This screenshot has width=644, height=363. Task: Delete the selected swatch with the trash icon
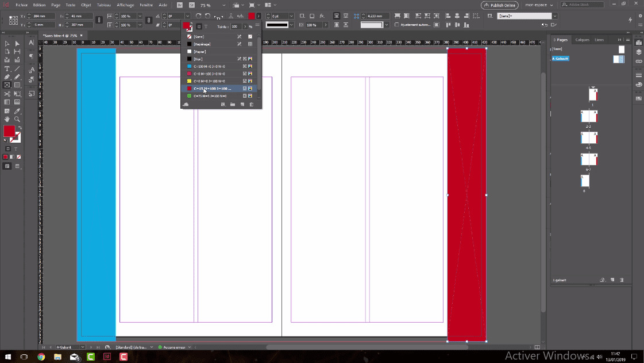point(251,104)
